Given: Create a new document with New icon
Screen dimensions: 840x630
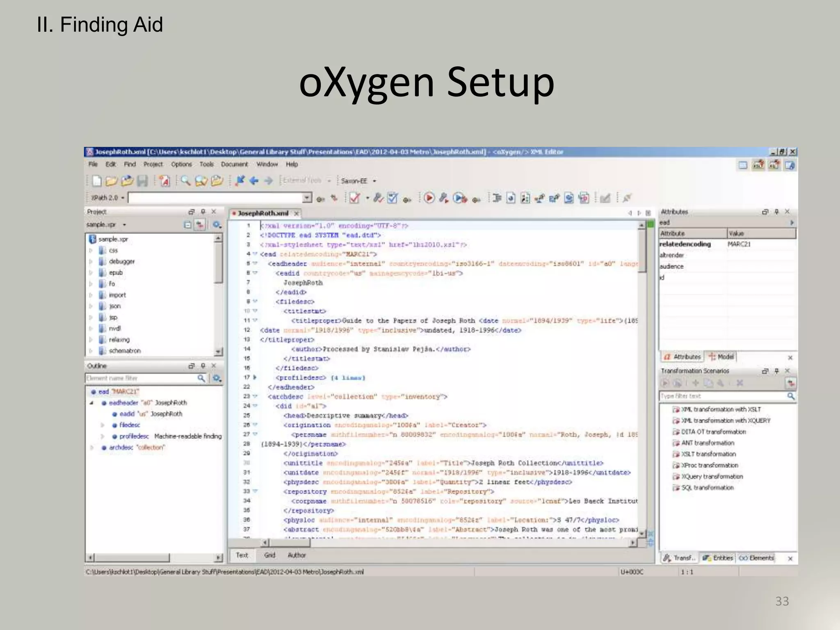Looking at the screenshot, I should click(96, 181).
